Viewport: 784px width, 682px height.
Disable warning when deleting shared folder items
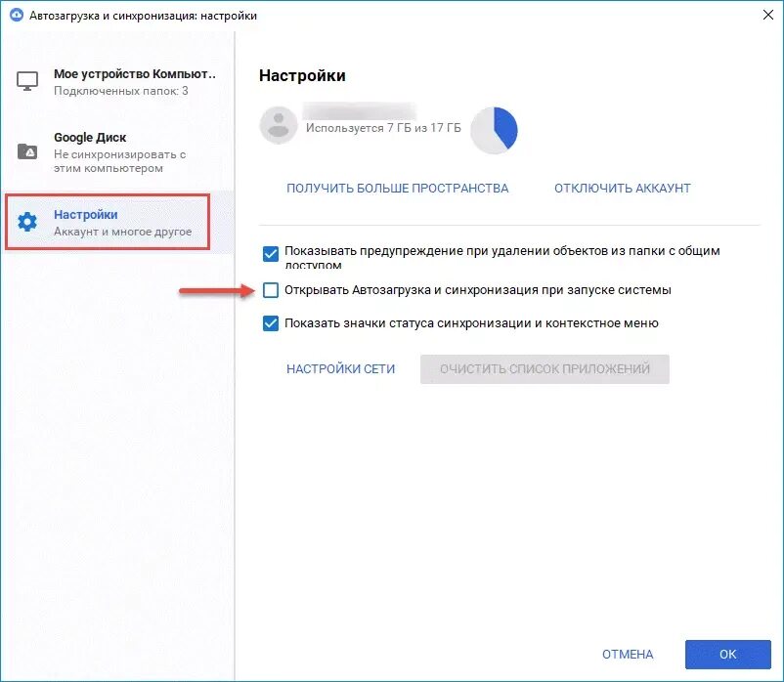tap(271, 254)
